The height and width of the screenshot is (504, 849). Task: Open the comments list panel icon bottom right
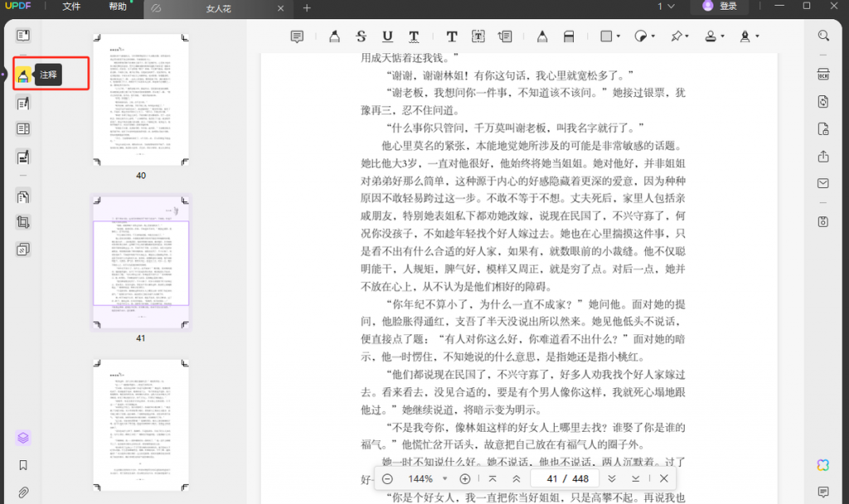pos(823,492)
